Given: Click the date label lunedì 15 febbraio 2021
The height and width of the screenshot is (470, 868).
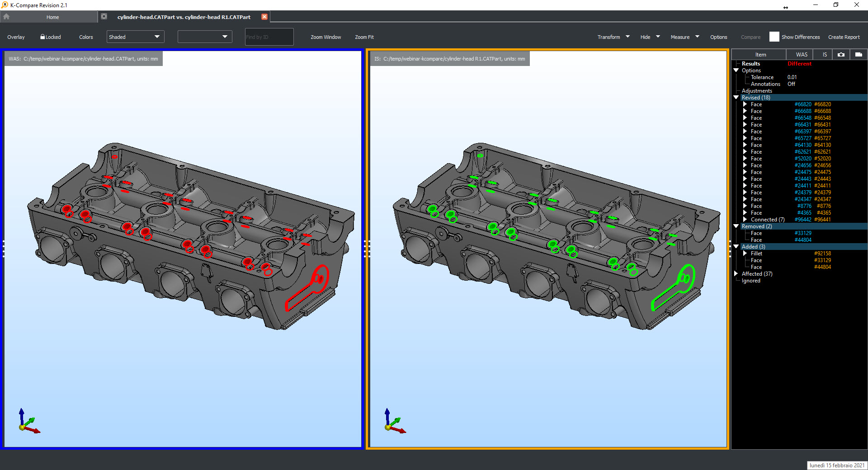Looking at the screenshot, I should tap(837, 465).
